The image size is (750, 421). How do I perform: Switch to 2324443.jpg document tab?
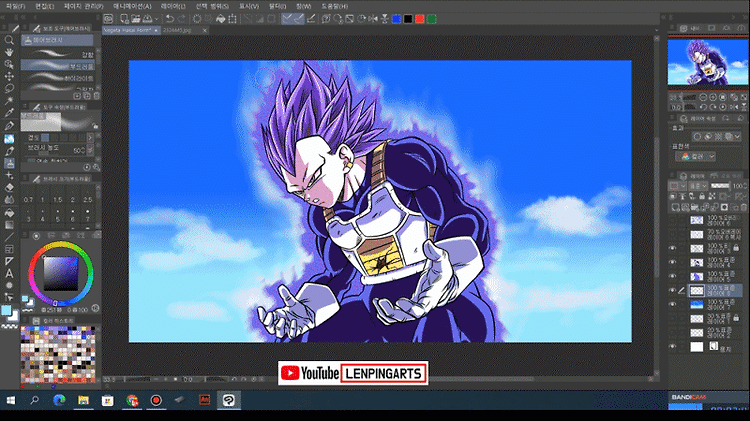[177, 30]
